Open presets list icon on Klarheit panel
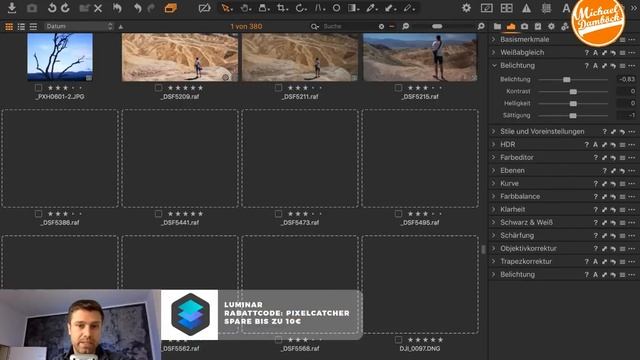 [622, 210]
